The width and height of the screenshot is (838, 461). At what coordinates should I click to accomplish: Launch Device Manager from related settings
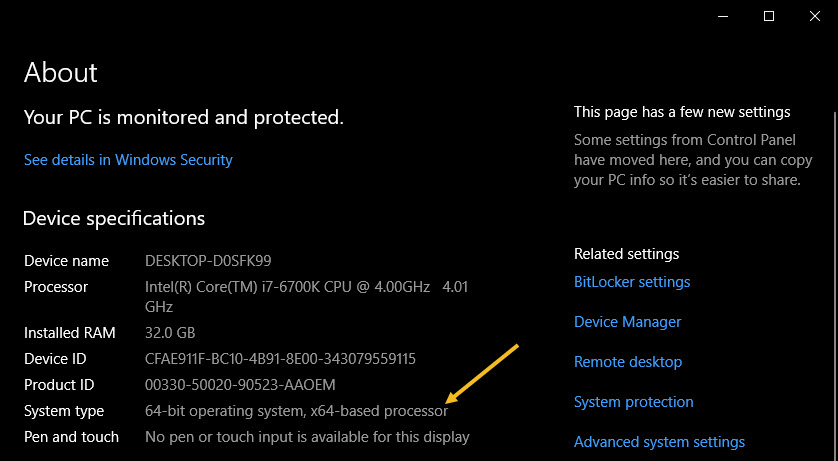[627, 322]
